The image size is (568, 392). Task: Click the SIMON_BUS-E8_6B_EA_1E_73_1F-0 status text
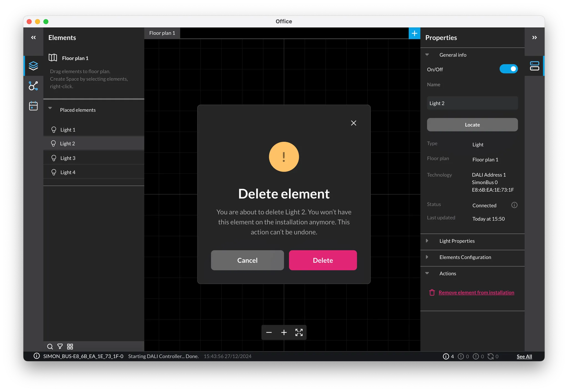pos(83,356)
